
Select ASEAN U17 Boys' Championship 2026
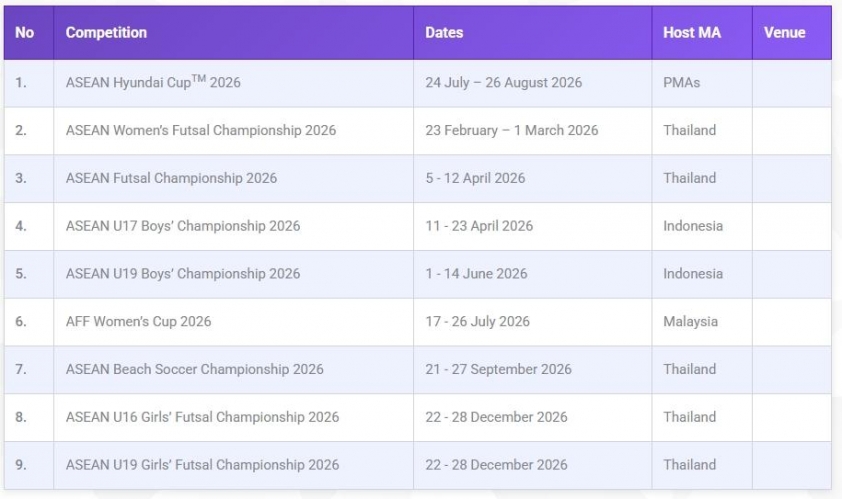pos(183,226)
